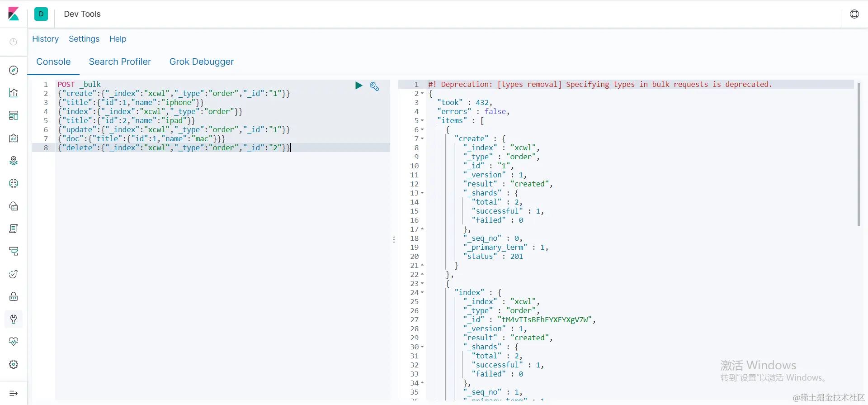Open Canvas icon in sidebar
The height and width of the screenshot is (405, 868).
14,138
